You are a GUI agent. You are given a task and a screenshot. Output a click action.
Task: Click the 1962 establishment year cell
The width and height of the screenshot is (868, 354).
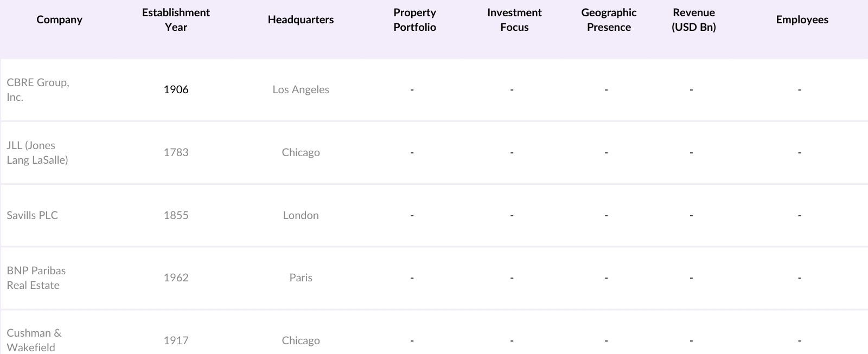tap(176, 278)
